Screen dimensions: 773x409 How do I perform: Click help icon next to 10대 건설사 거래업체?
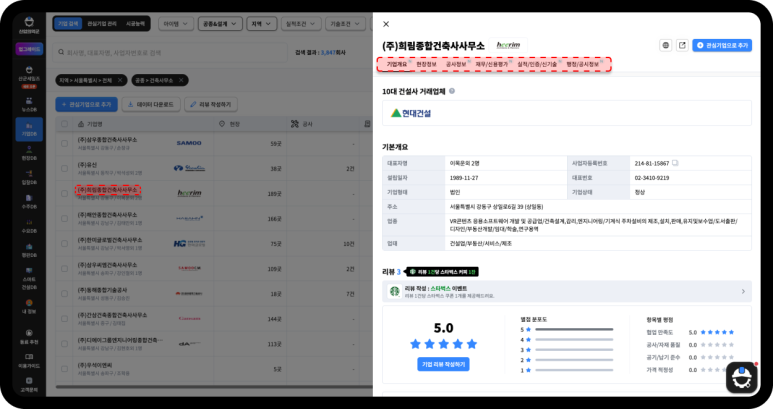click(452, 91)
